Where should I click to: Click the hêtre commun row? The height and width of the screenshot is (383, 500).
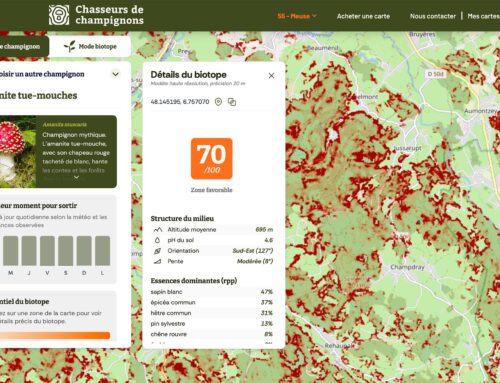[x=212, y=313]
